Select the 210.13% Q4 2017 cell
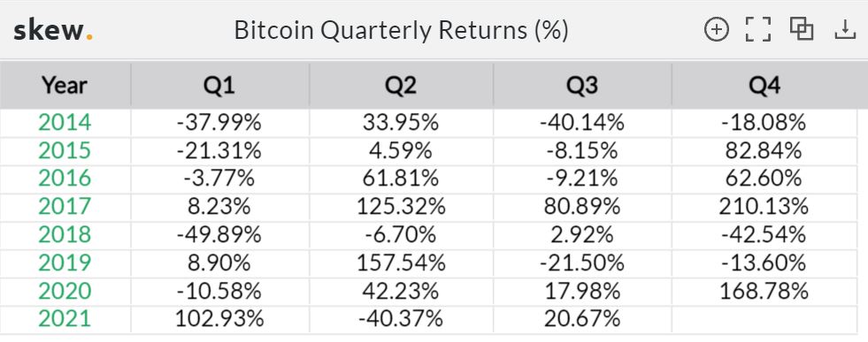 764,207
